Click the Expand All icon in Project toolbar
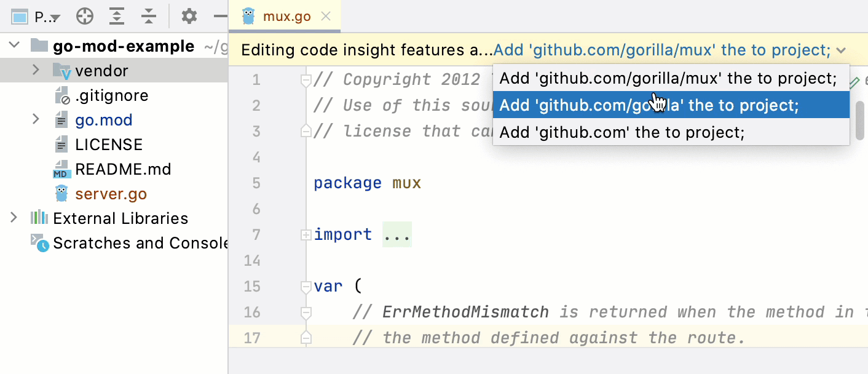This screenshot has height=374, width=868. tap(117, 17)
